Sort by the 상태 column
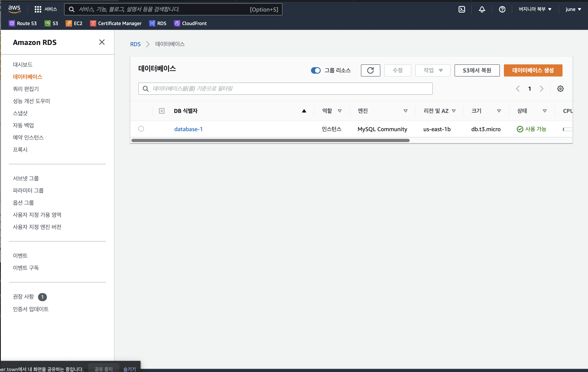 click(545, 111)
